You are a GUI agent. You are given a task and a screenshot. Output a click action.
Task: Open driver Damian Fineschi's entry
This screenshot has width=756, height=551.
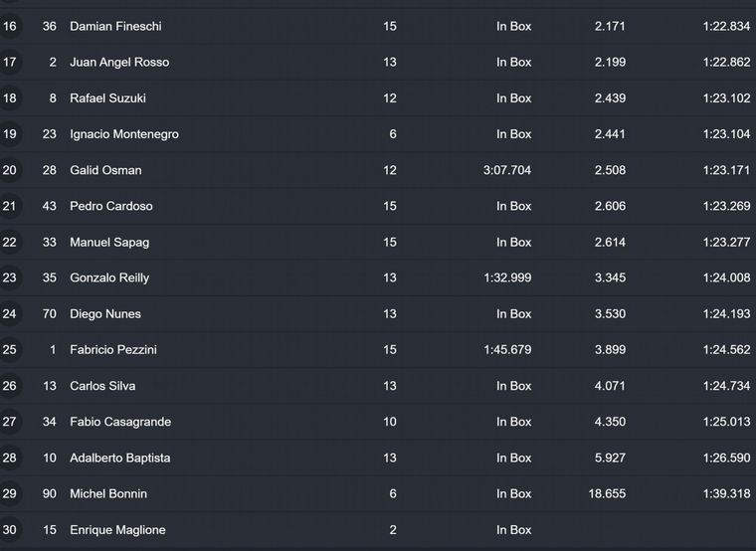click(115, 26)
